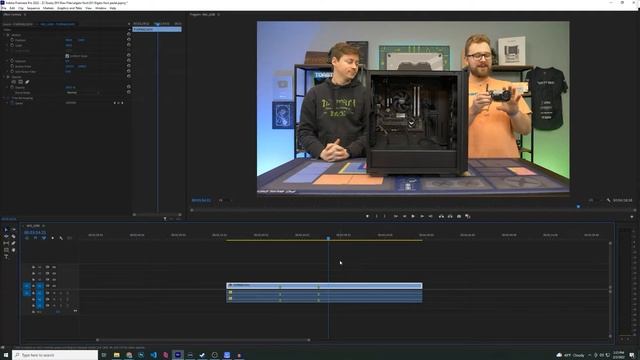Click the Extract button
The height and width of the screenshot is (360, 640).
tap(450, 216)
